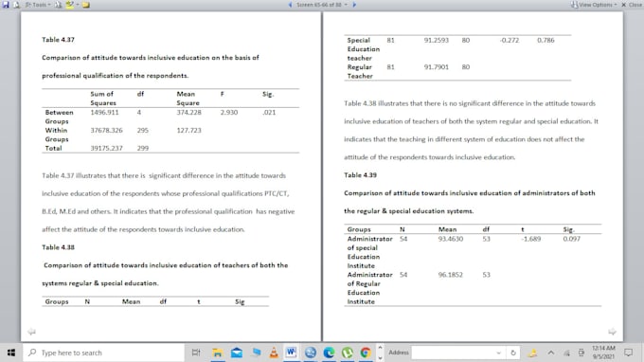
Task: Click the Type here to search box
Action: (x=103, y=353)
